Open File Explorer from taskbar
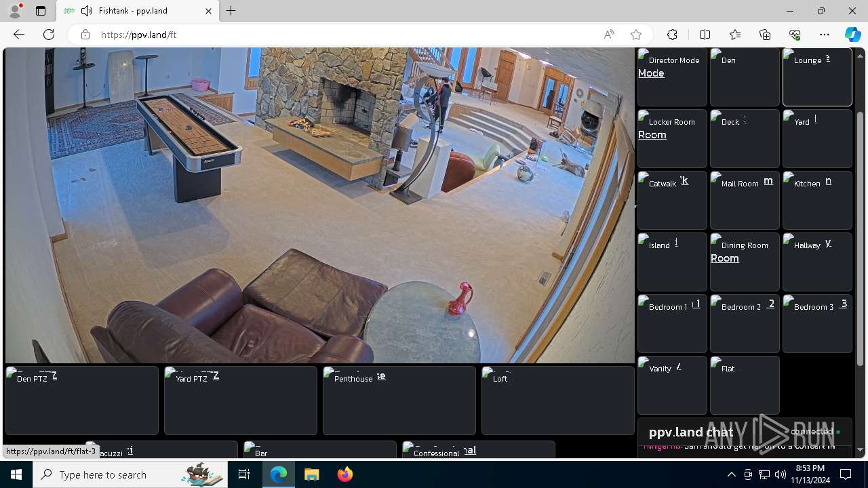This screenshot has width=868, height=488. coord(311,474)
